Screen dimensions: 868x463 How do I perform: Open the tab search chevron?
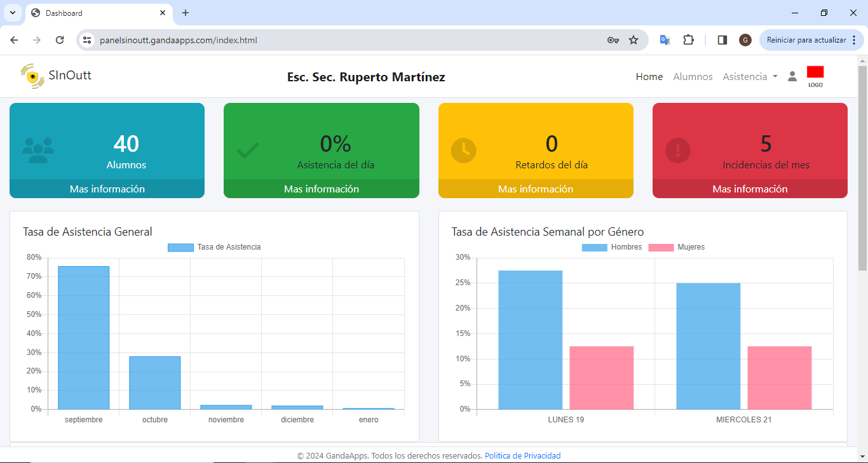(12, 13)
